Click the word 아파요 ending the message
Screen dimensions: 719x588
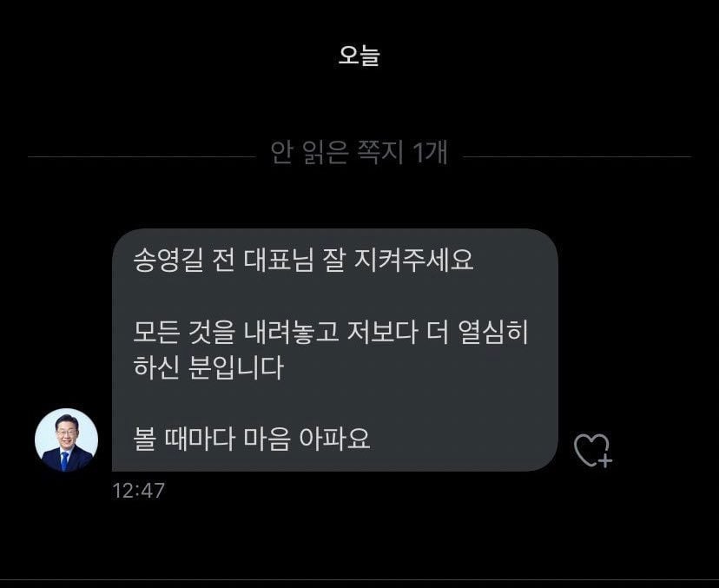[334, 439]
